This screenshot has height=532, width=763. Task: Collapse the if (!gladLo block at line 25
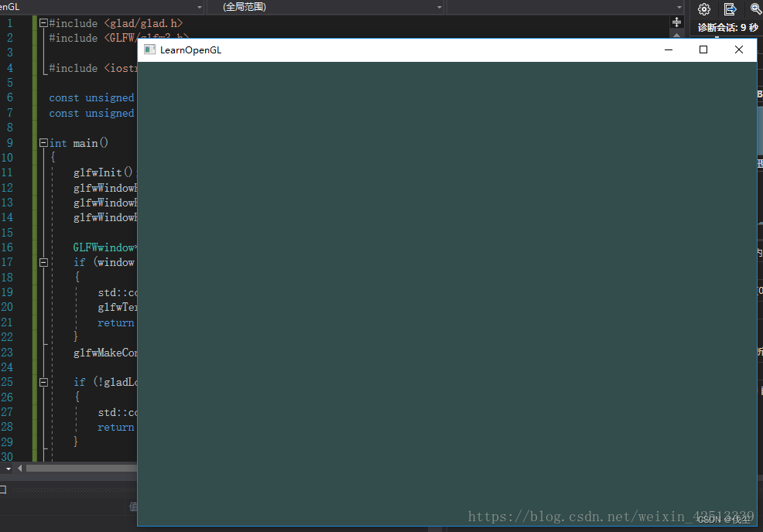[x=43, y=382]
